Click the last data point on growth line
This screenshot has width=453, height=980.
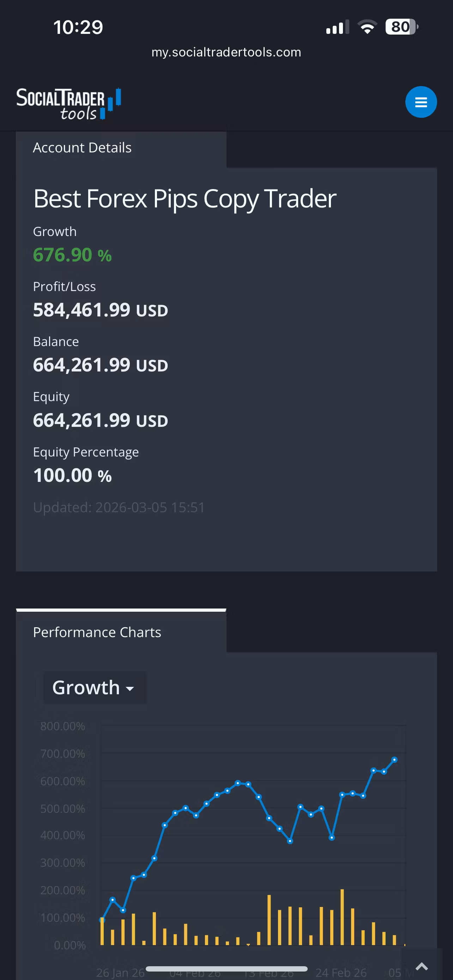[x=394, y=760]
